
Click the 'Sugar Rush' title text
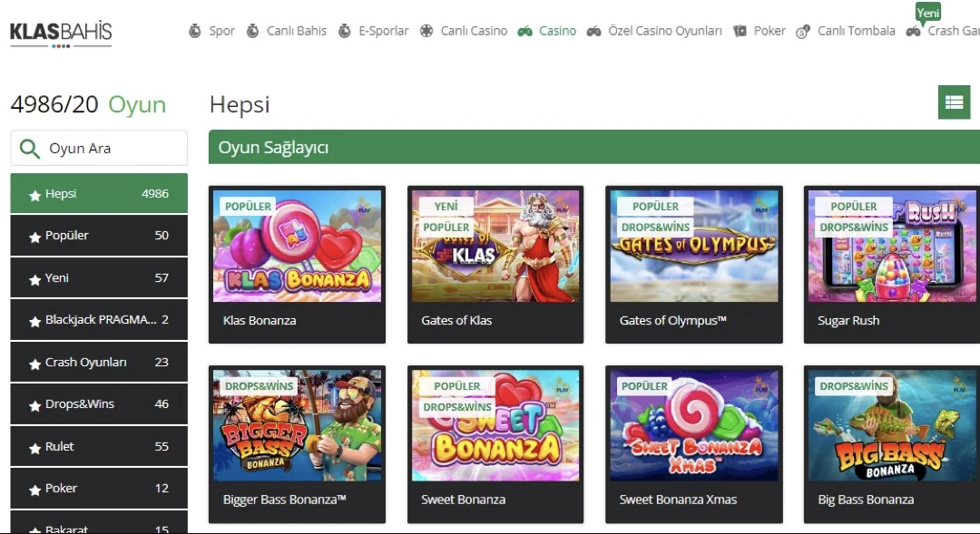[x=848, y=320]
